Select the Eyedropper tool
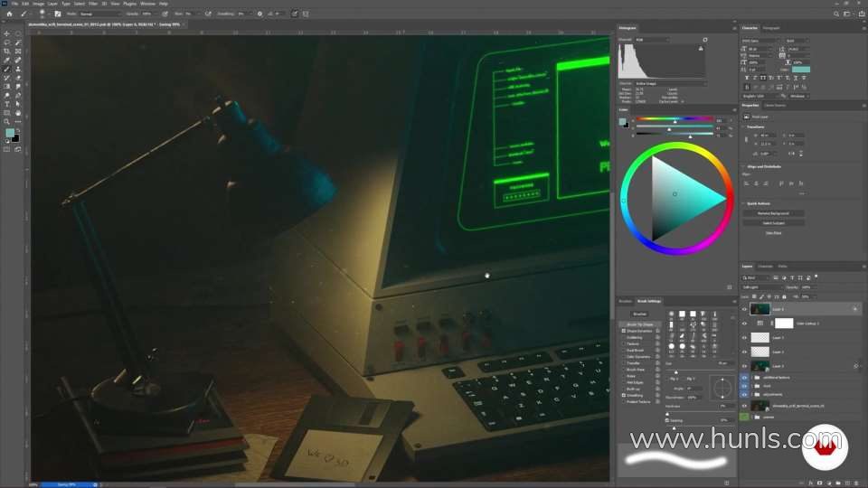The image size is (868, 488). (6, 61)
